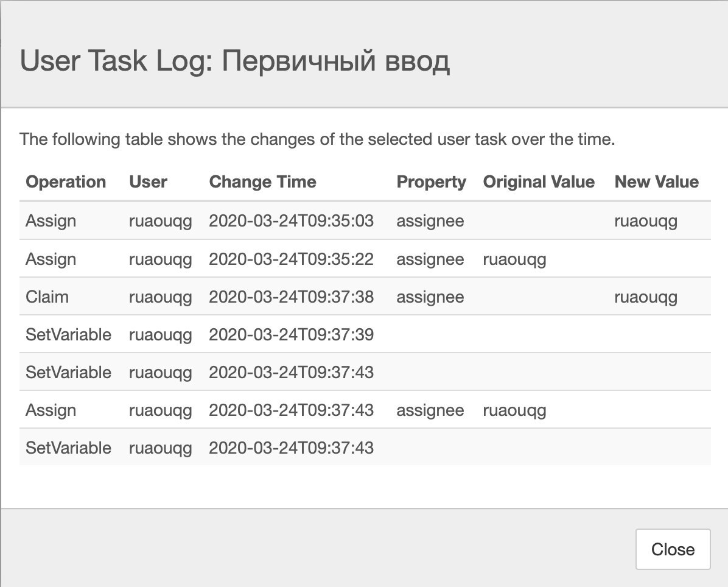This screenshot has width=728, height=587.
Task: Select the Property column header
Action: point(431,181)
